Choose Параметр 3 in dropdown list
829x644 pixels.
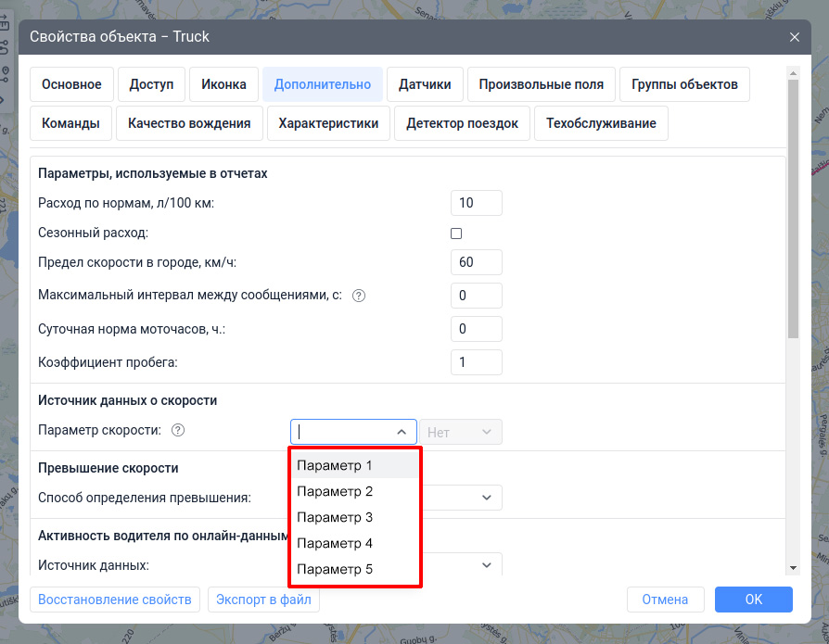point(354,517)
